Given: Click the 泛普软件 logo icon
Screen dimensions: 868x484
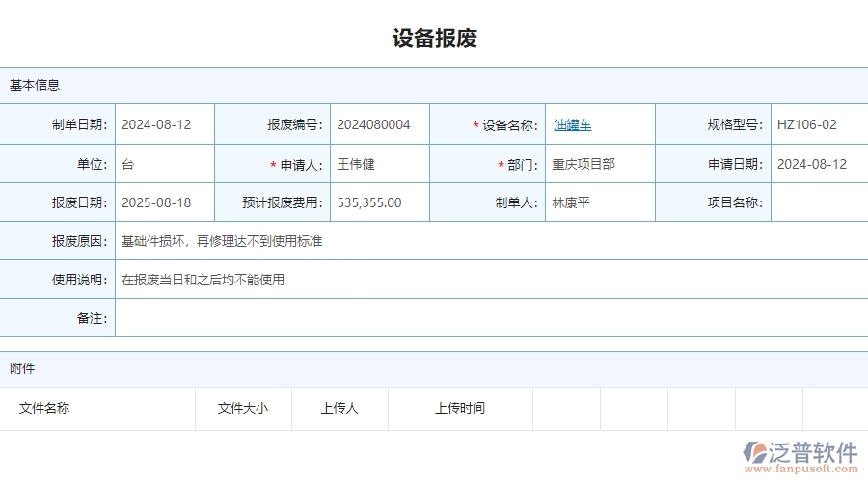Looking at the screenshot, I should click(753, 453).
